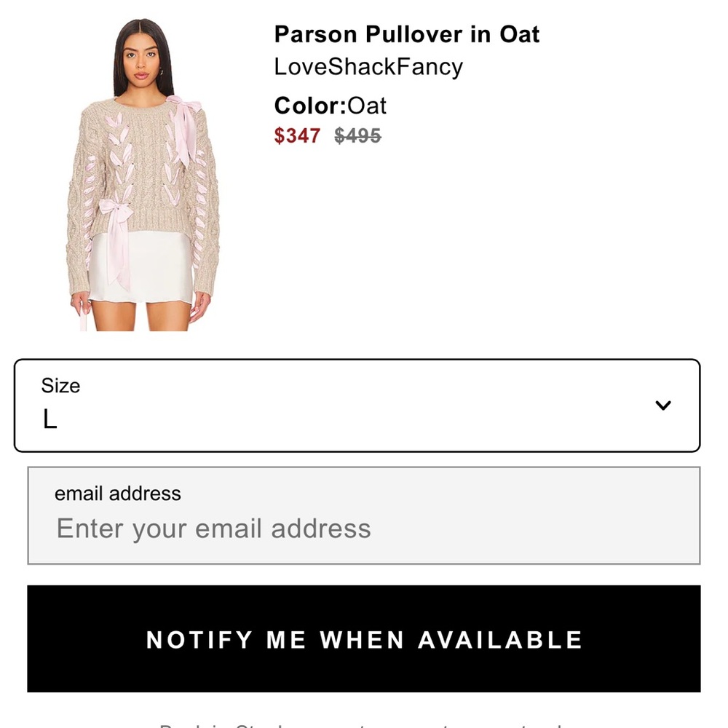Open the LoveShackFancy brand page
Image resolution: width=728 pixels, height=728 pixels.
(x=368, y=66)
